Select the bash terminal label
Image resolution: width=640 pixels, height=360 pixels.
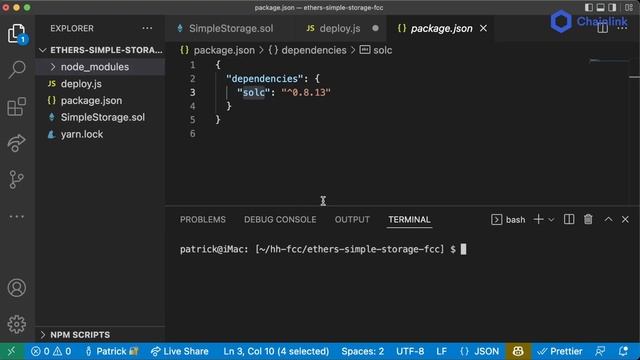tap(509, 220)
